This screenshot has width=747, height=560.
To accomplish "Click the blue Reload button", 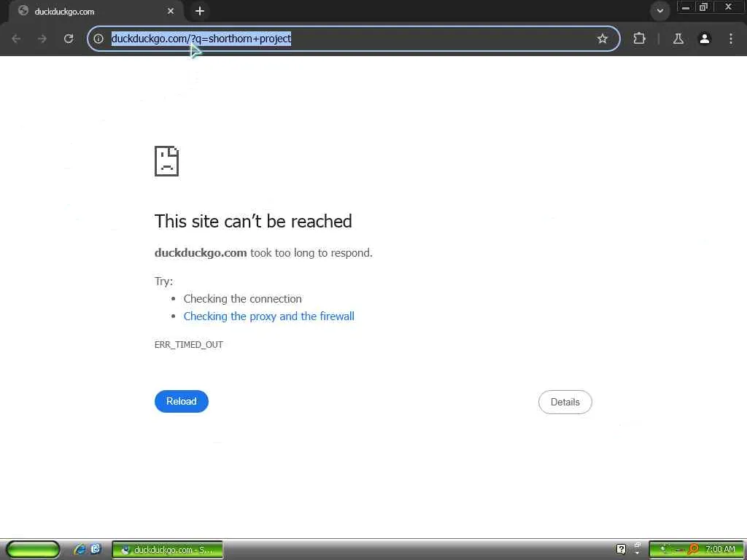I will pos(182,402).
